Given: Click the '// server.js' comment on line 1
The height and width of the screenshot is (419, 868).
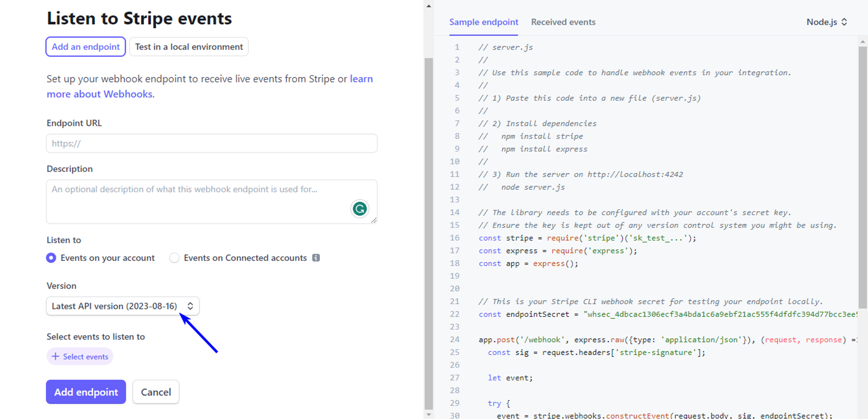Looking at the screenshot, I should click(506, 47).
